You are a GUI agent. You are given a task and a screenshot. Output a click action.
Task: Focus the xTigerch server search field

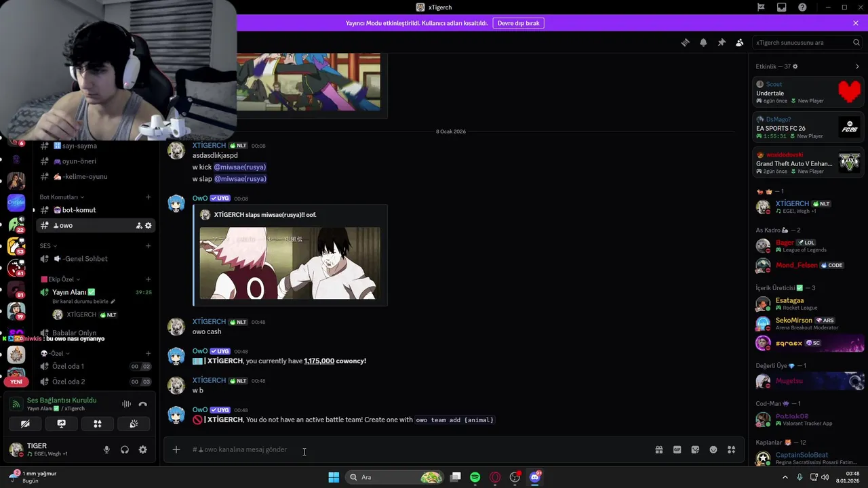click(x=808, y=42)
